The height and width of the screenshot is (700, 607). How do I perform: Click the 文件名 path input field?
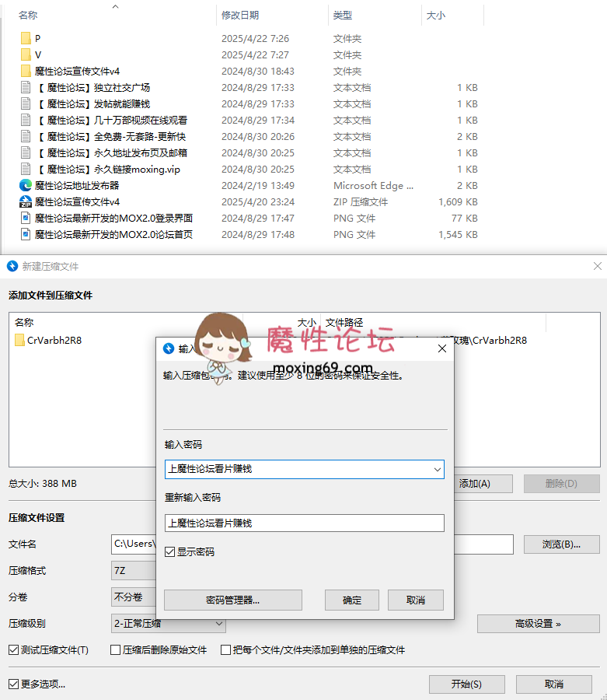coord(312,544)
